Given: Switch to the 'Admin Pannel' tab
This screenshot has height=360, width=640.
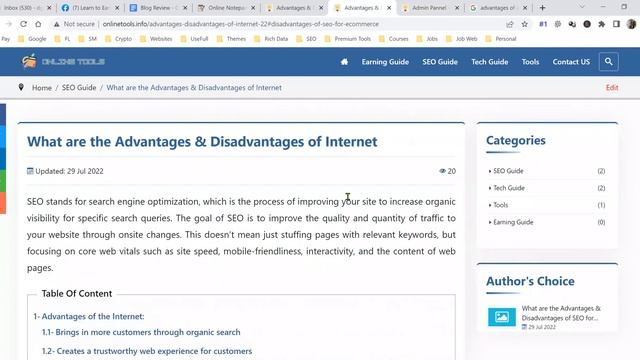Looking at the screenshot, I should (429, 8).
